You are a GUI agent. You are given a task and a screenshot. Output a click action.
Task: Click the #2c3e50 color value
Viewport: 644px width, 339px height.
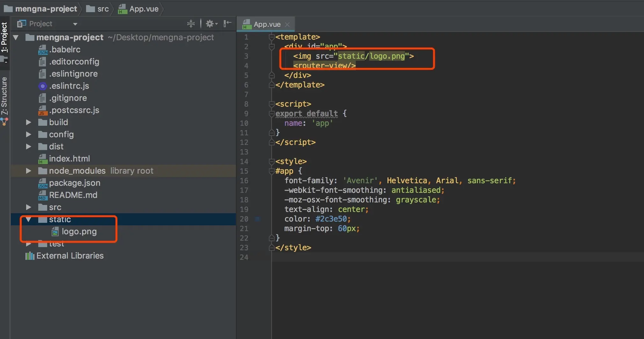click(x=331, y=219)
